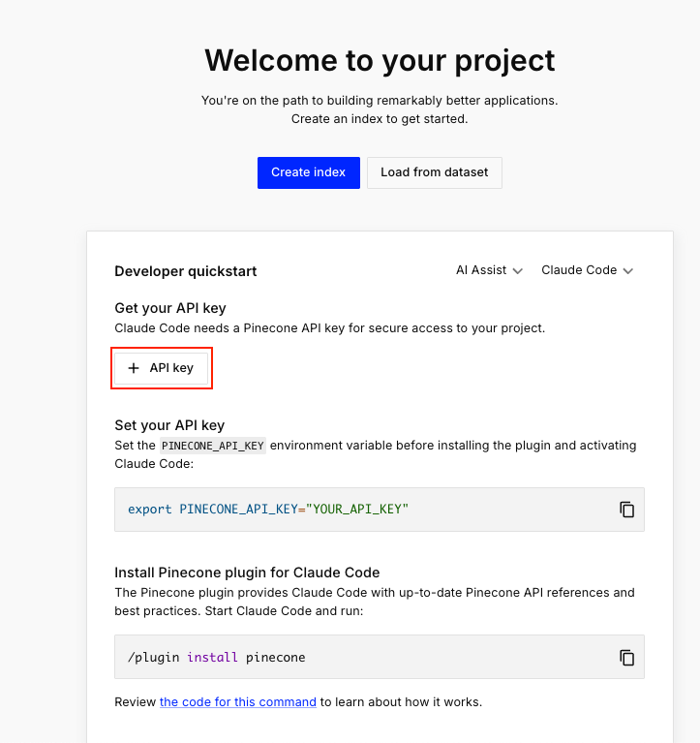This screenshot has width=700, height=743.
Task: Click the "Set your API key" heading
Action: click(169, 425)
